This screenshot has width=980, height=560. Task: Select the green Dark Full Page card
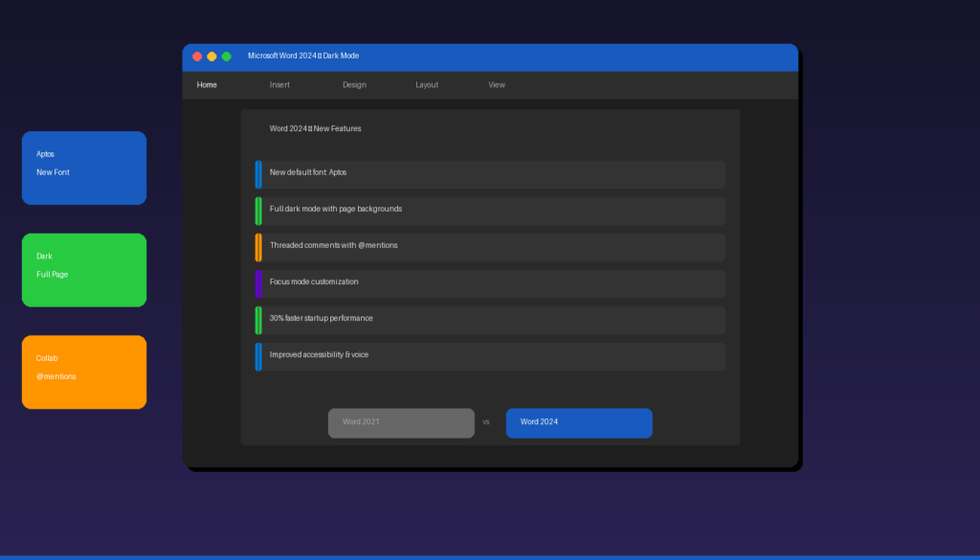click(83, 270)
